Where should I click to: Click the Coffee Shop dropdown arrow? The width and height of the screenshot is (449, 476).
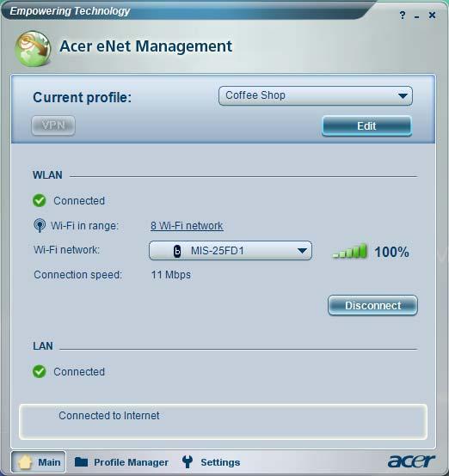[x=403, y=96]
